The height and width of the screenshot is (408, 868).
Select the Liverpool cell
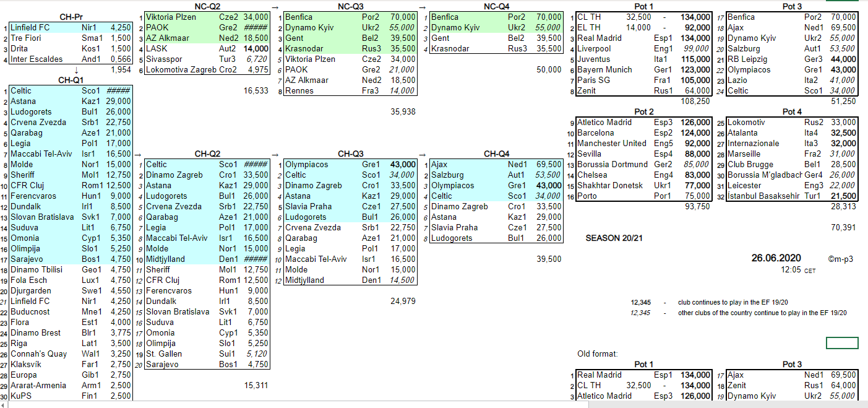[594, 49]
